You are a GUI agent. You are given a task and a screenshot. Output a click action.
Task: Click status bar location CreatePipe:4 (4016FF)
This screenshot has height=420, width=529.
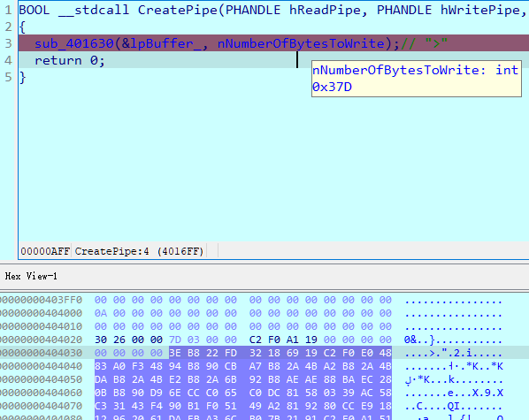pos(139,251)
